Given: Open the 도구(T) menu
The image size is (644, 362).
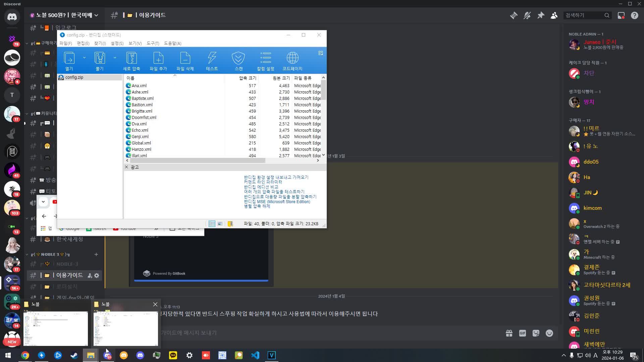Looking at the screenshot, I should 153,43.
